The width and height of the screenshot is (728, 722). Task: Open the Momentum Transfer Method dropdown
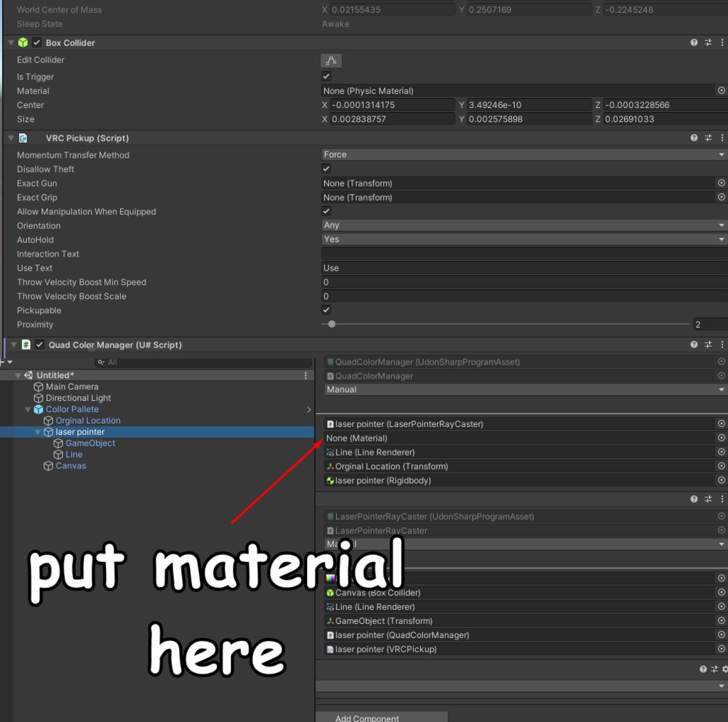click(x=523, y=154)
